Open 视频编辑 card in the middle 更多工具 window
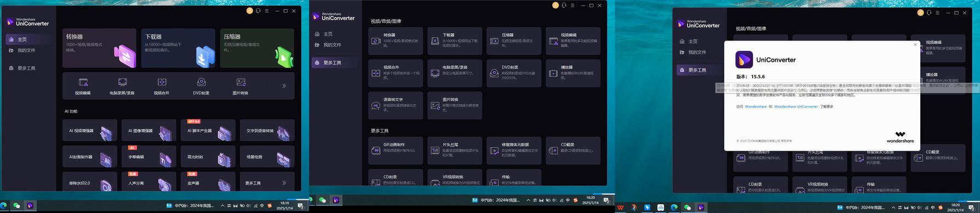 coord(573,41)
